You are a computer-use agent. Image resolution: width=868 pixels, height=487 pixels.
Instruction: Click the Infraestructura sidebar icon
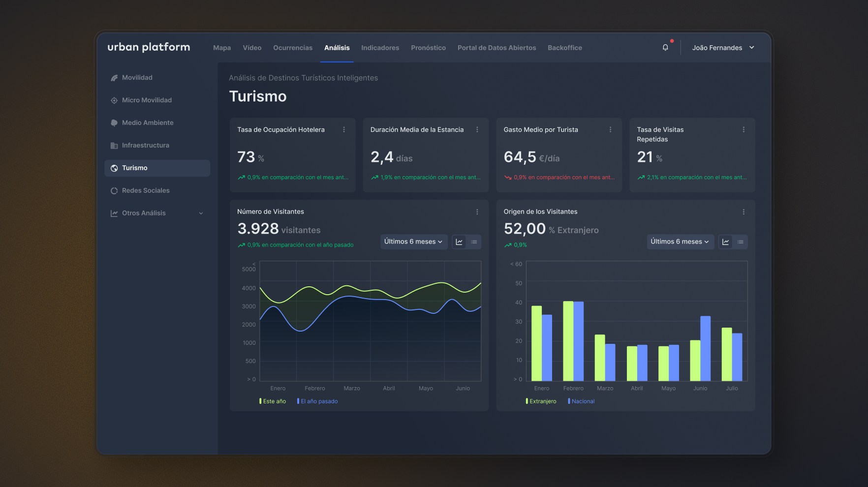[x=114, y=146]
